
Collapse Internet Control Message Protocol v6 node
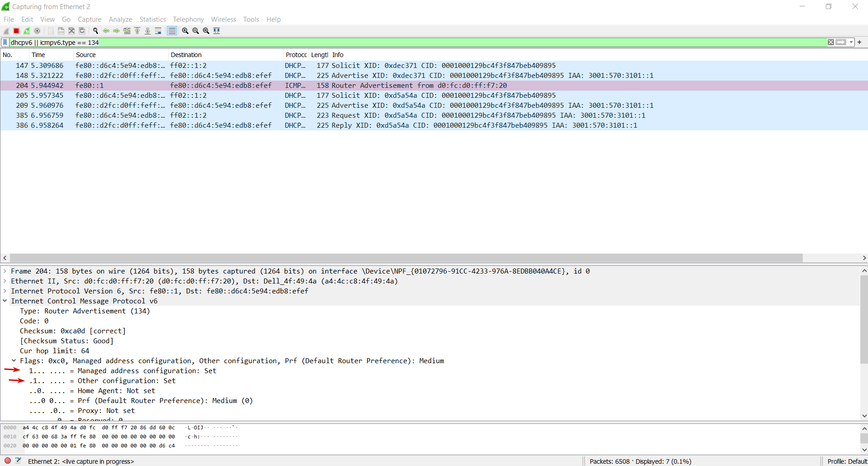pyautogui.click(x=5, y=301)
